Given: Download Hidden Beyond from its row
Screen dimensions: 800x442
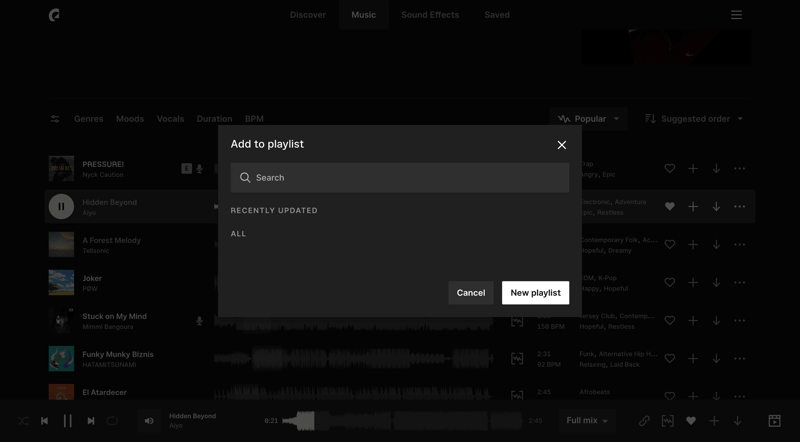Looking at the screenshot, I should tap(716, 206).
